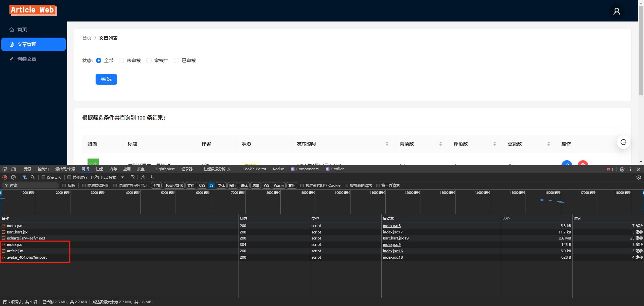Image resolution: width=644 pixels, height=306 pixels.
Task: Toggle the 反转 checkbox
Action: pos(64,185)
